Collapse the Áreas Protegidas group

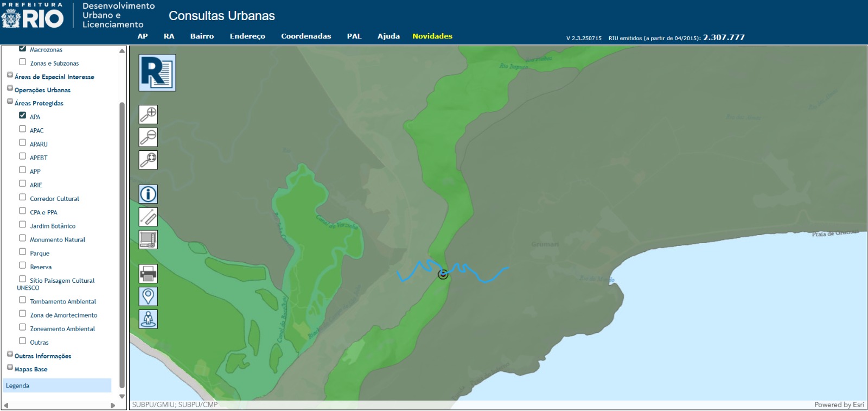pos(10,102)
